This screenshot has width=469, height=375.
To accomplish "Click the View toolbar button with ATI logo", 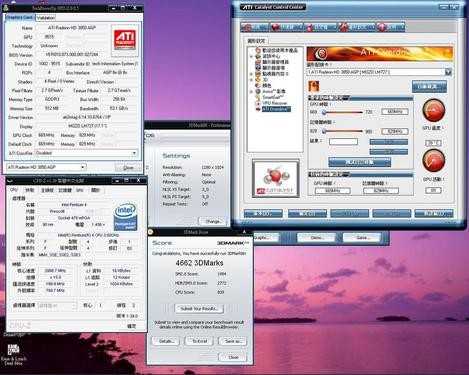I will tap(254, 27).
